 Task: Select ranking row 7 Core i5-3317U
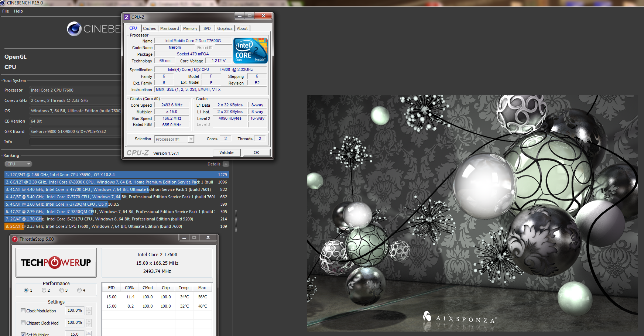(117, 219)
